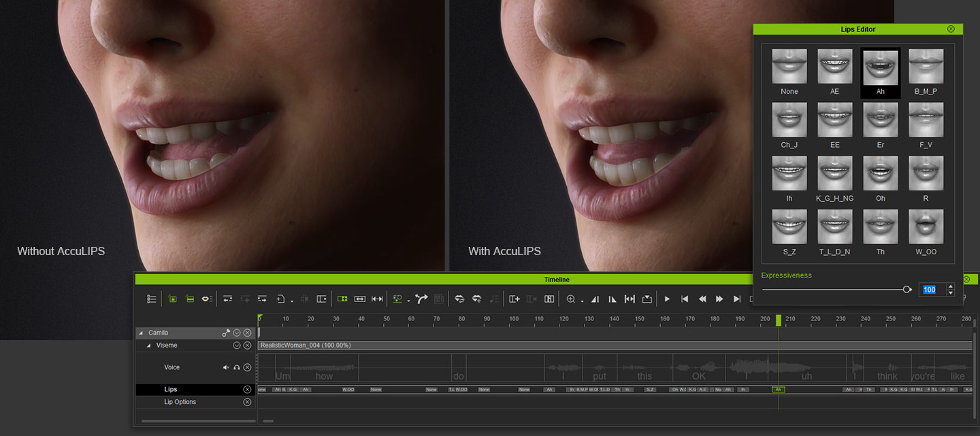Select the Lip Options track row
Screen dimensions: 980x436
pos(196,402)
